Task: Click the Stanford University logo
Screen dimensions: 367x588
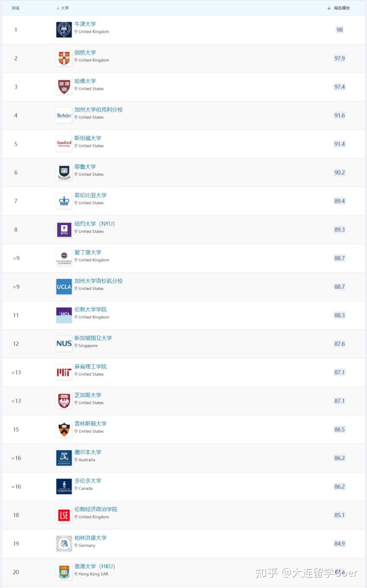Action: (x=64, y=144)
